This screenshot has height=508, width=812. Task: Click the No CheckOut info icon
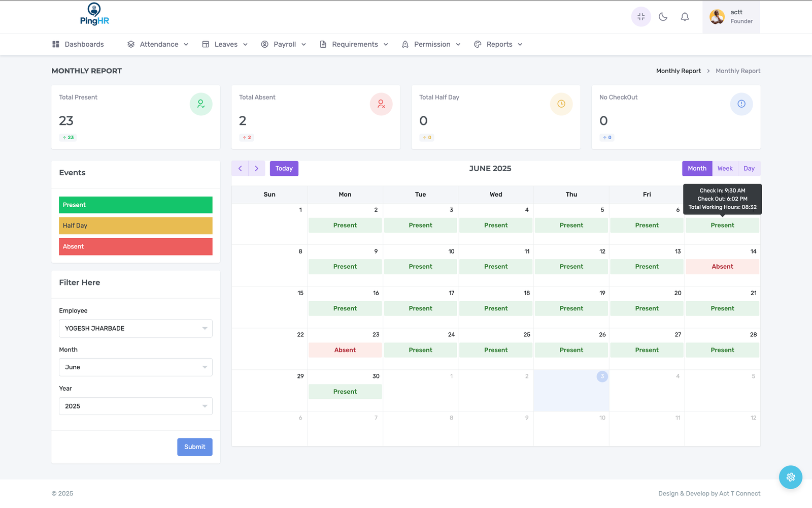coord(741,104)
